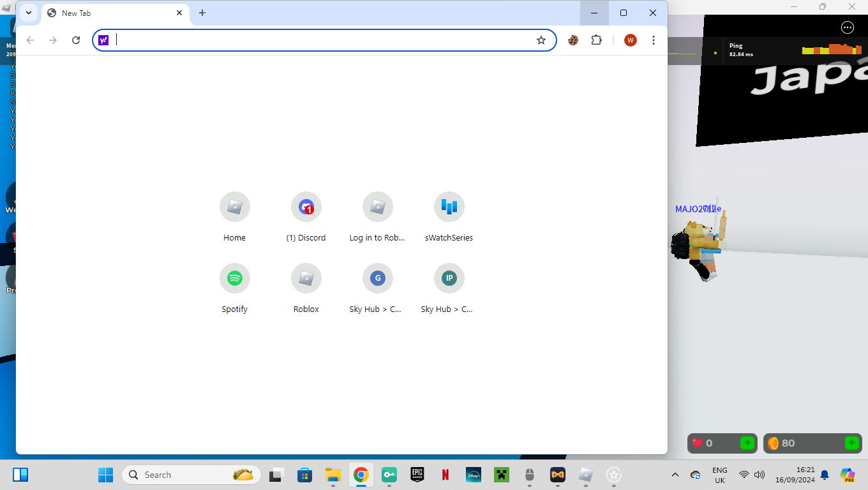Open Minecraft from the taskbar

[502, 475]
